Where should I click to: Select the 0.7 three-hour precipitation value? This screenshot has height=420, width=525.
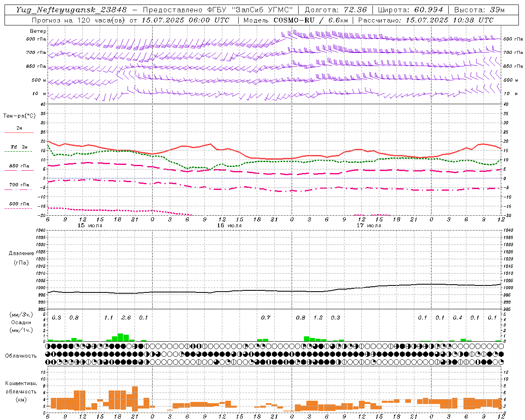point(265,317)
